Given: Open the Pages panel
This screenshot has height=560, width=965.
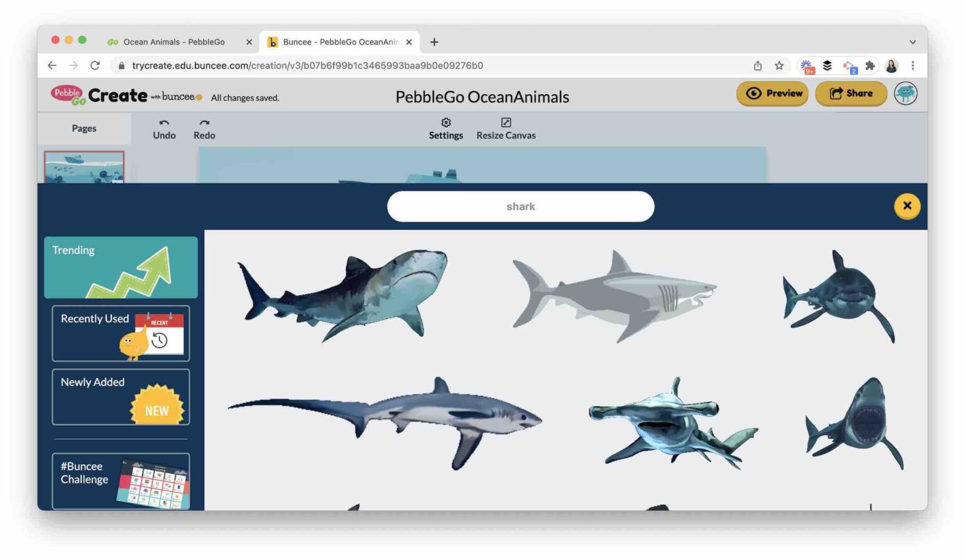Looking at the screenshot, I should coord(84,128).
